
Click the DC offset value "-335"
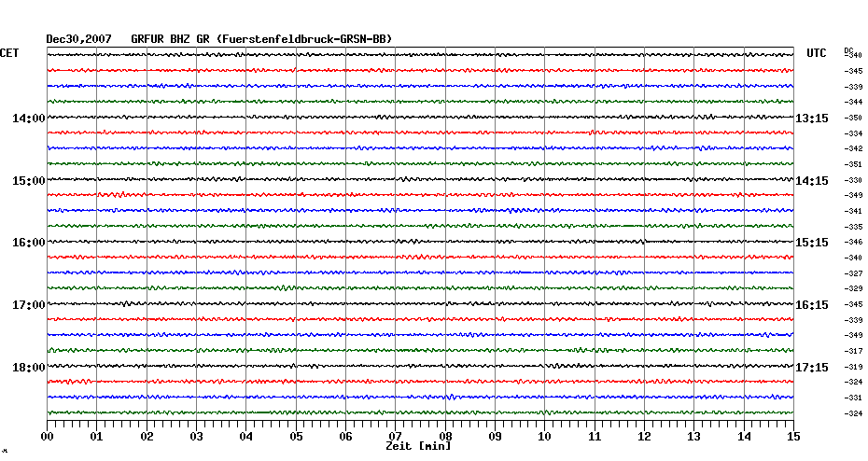click(x=853, y=227)
